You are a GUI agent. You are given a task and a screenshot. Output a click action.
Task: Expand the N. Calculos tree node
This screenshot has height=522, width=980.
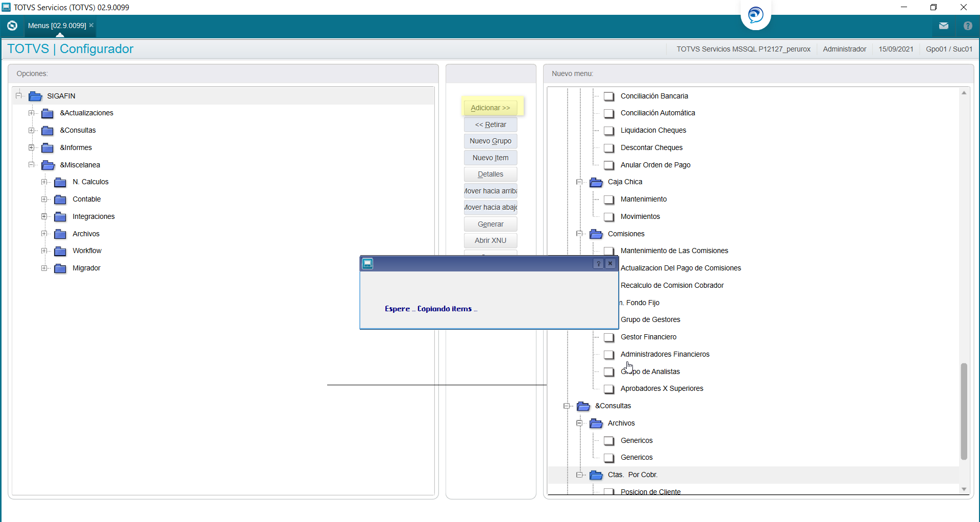click(44, 182)
